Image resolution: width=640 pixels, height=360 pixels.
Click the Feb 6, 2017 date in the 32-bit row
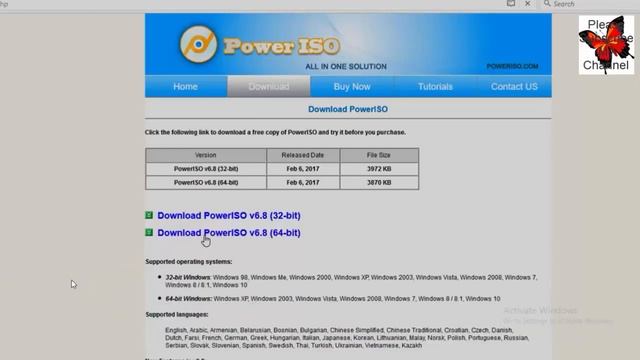303,169
